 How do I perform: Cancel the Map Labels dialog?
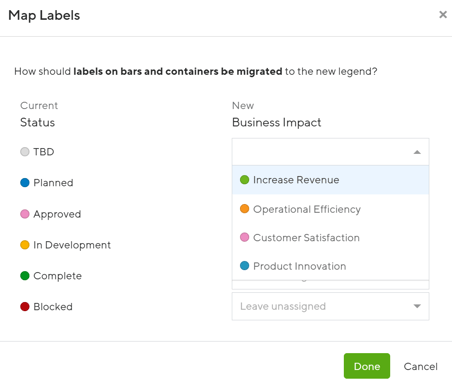pyautogui.click(x=420, y=366)
